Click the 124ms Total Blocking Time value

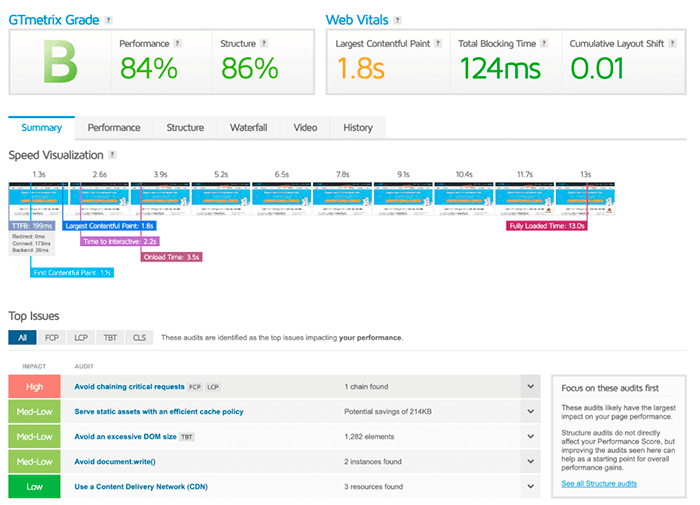[x=500, y=68]
